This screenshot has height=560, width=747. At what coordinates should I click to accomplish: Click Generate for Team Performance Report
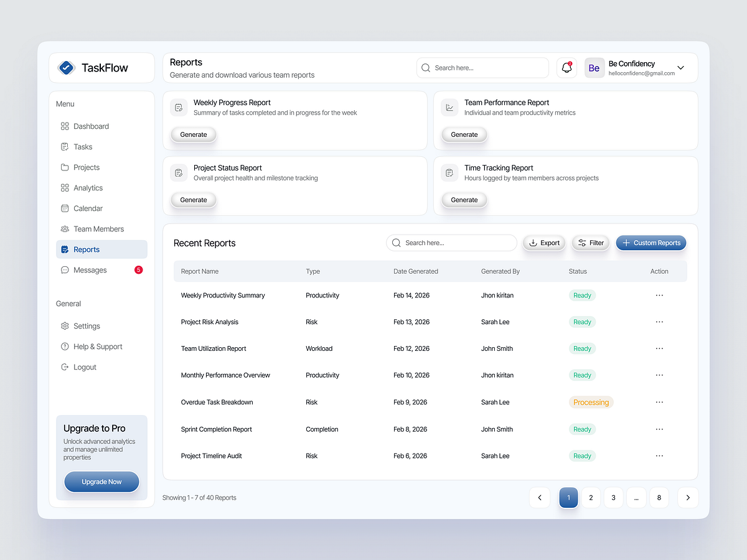pos(464,134)
